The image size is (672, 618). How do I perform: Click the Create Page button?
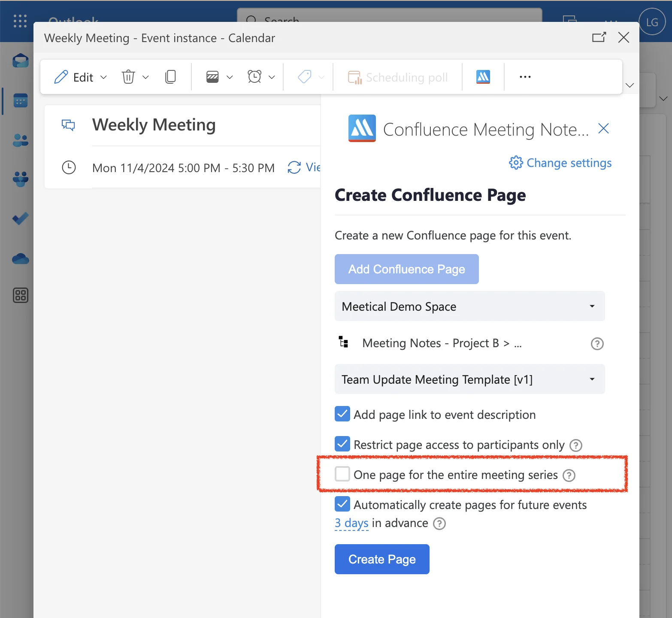tap(382, 559)
